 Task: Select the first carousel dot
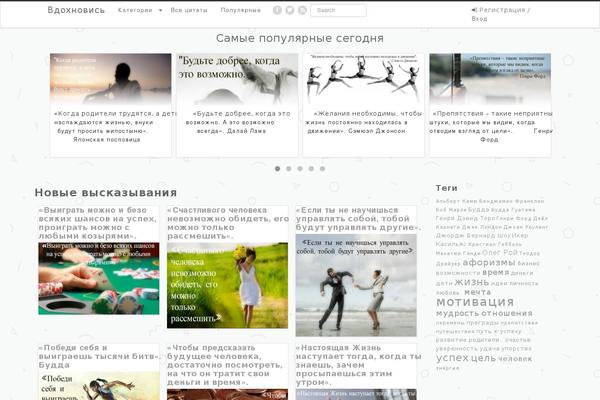coord(277,169)
